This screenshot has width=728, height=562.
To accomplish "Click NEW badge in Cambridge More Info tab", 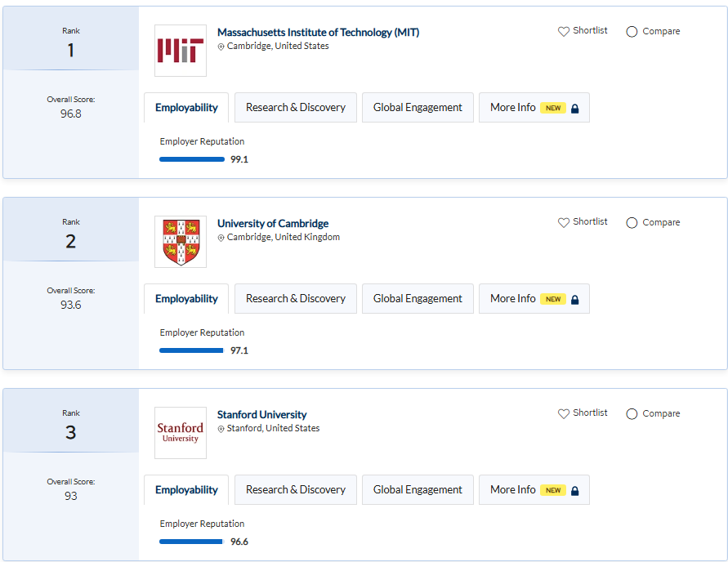I will pos(553,299).
